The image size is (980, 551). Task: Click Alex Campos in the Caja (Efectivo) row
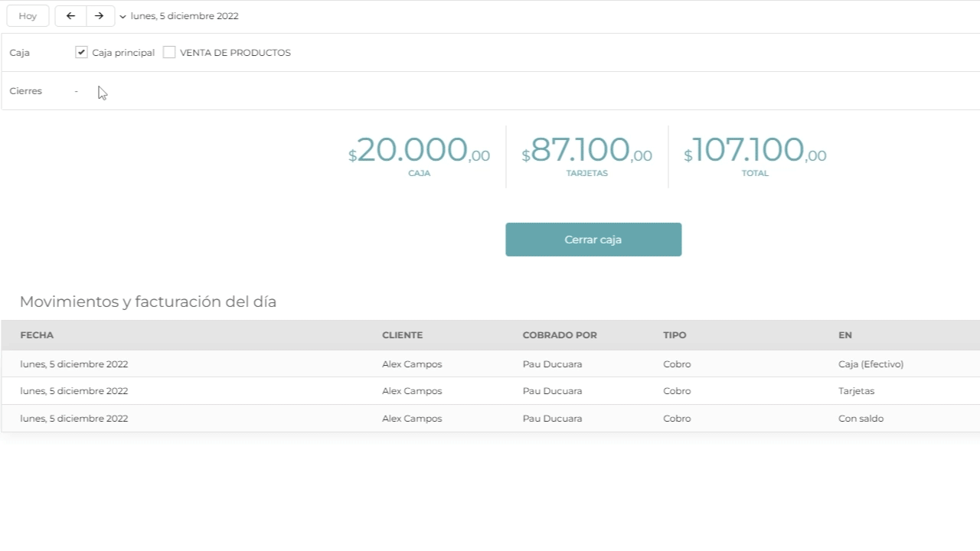click(x=412, y=364)
